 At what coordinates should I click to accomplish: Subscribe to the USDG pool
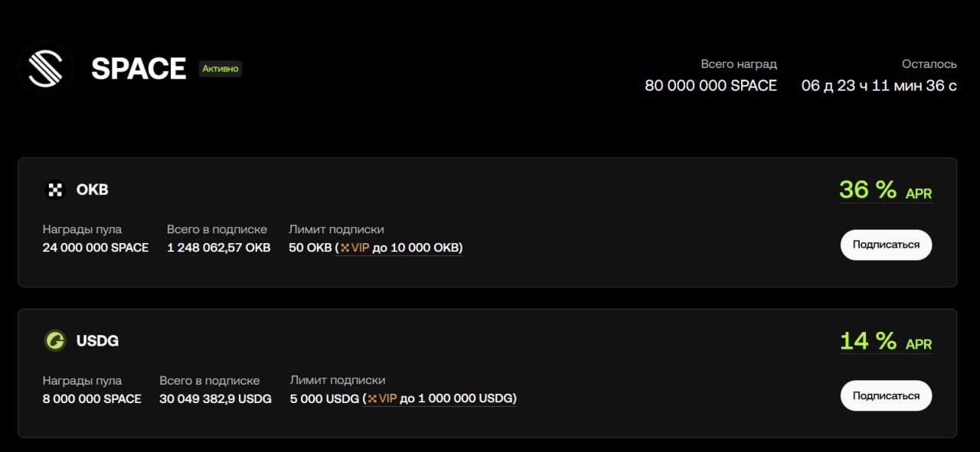(x=886, y=395)
